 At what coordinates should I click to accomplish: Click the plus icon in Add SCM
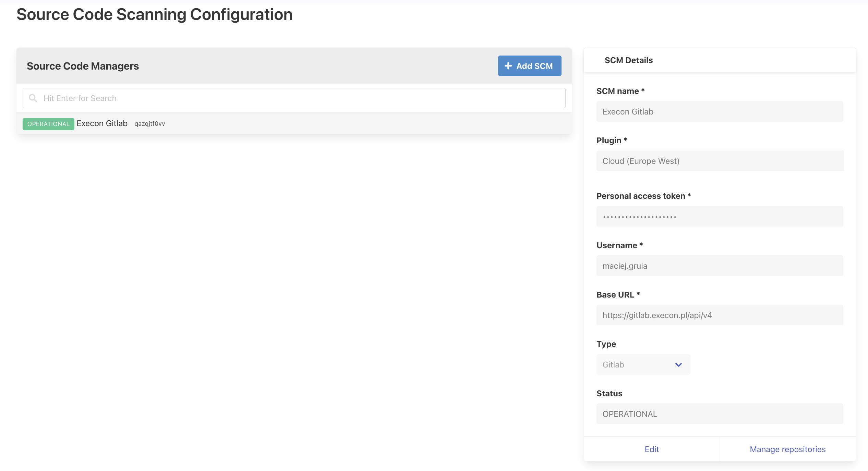pos(508,66)
